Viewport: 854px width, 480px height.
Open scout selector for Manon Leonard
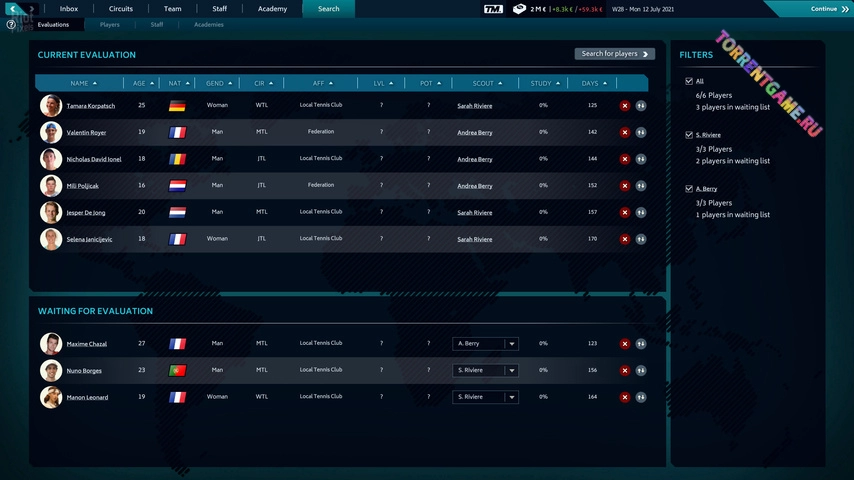511,397
